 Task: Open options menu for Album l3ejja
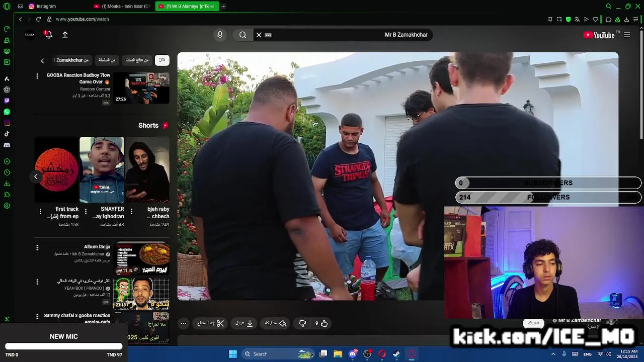pyautogui.click(x=37, y=248)
